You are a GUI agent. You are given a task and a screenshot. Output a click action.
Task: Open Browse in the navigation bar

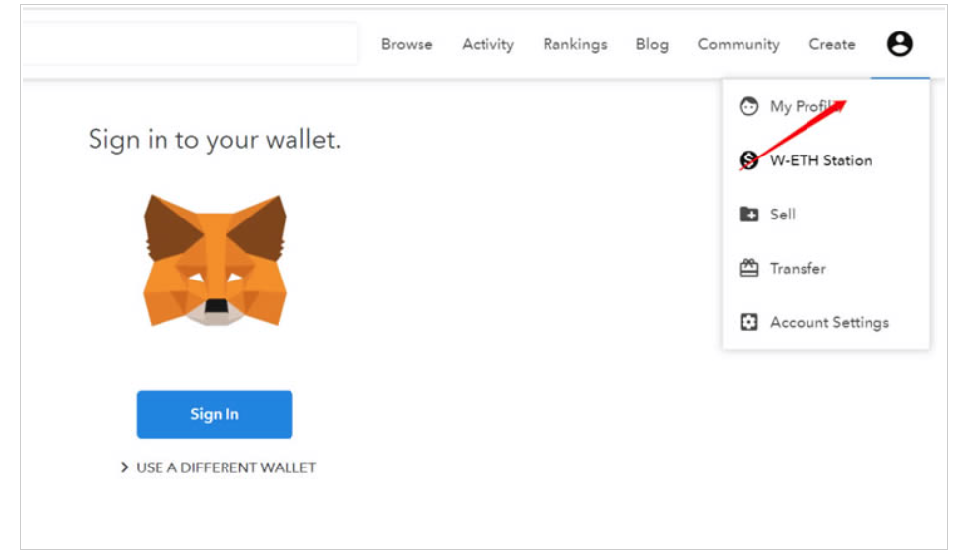407,44
